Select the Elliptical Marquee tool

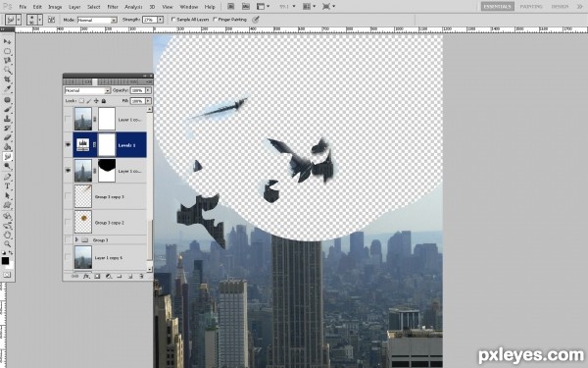click(x=7, y=51)
